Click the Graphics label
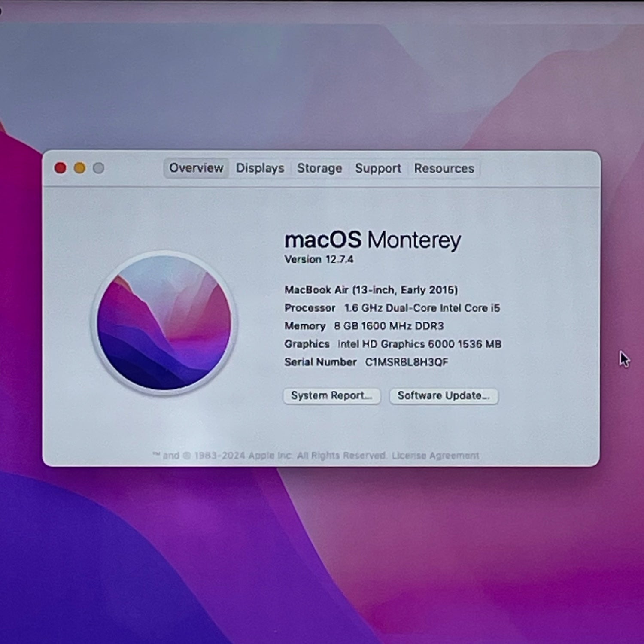The image size is (644, 644). [x=307, y=344]
